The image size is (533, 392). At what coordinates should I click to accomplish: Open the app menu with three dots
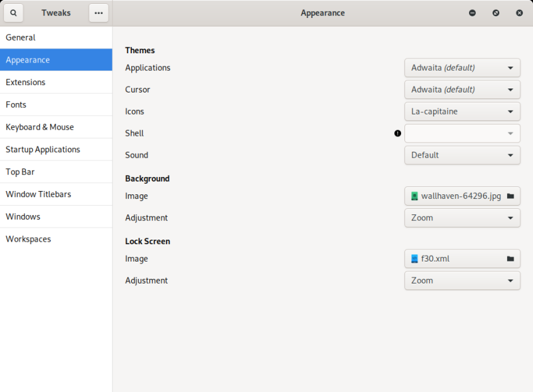click(99, 13)
